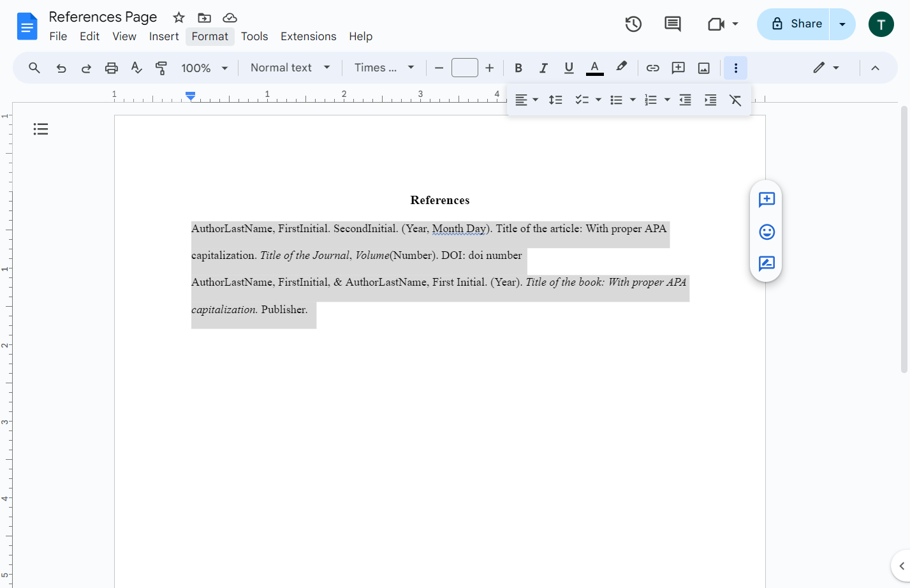This screenshot has width=910, height=588.
Task: Expand numbered list options arrow
Action: [667, 100]
